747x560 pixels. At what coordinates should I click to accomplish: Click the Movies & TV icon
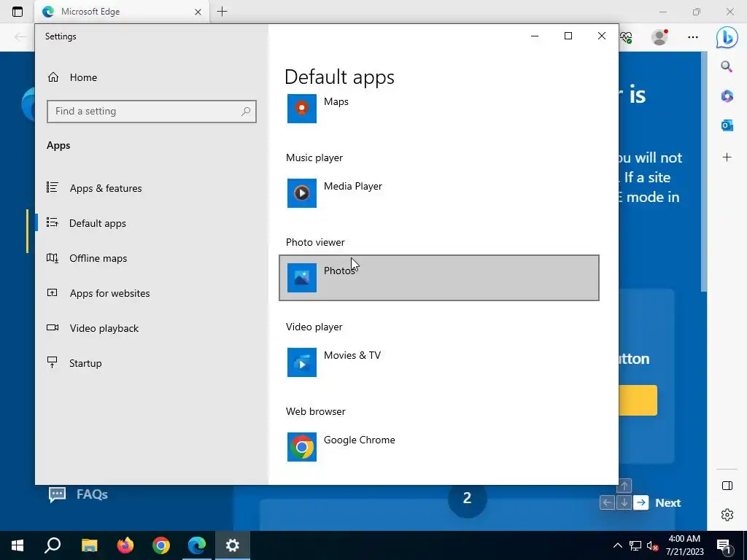point(301,362)
